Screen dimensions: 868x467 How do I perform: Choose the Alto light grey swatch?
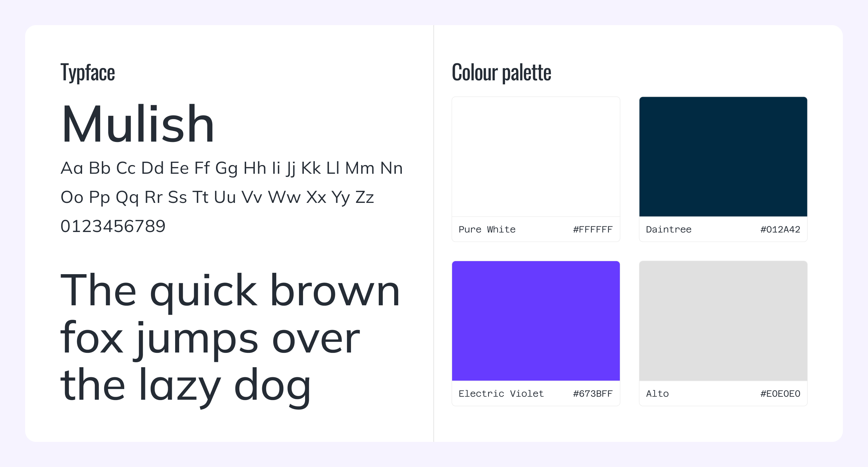[723, 321]
